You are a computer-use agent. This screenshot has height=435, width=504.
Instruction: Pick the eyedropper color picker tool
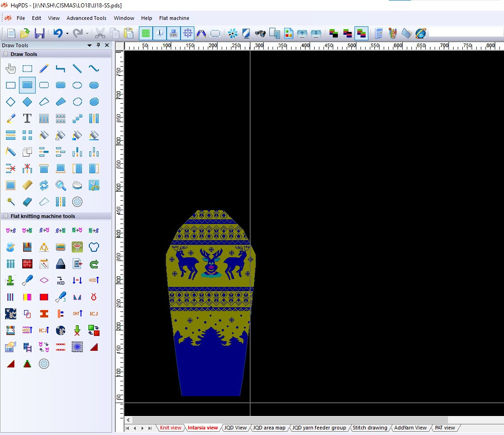11,118
